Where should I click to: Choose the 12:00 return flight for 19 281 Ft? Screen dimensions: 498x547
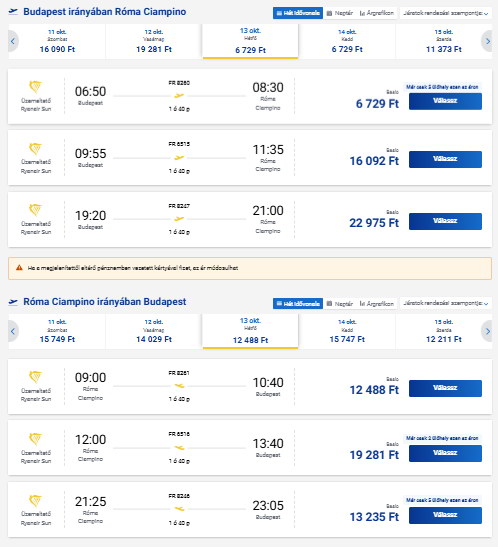coord(445,453)
